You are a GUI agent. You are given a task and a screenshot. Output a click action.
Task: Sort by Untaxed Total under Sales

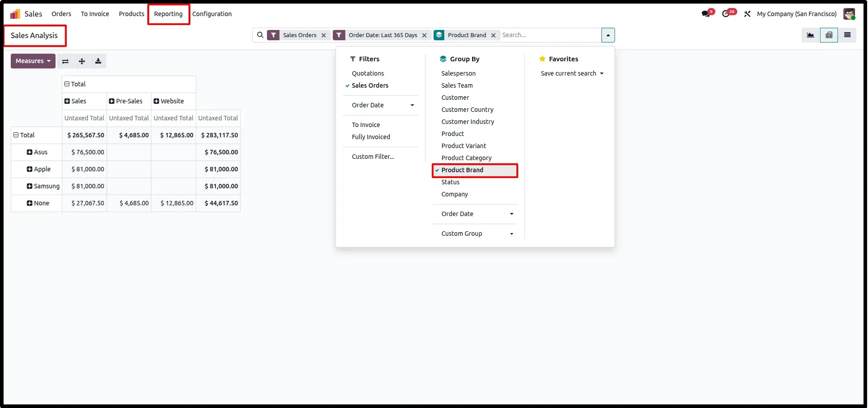[x=84, y=118]
